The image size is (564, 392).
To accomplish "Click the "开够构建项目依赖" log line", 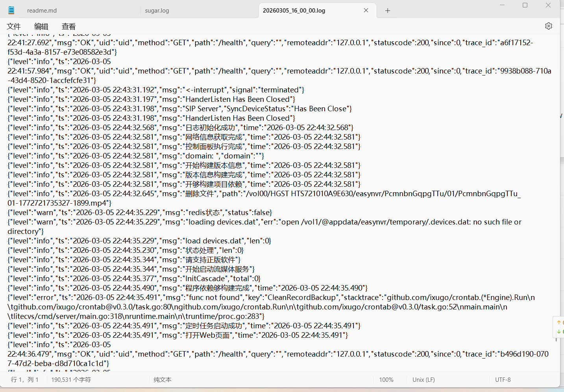I will tap(184, 184).
